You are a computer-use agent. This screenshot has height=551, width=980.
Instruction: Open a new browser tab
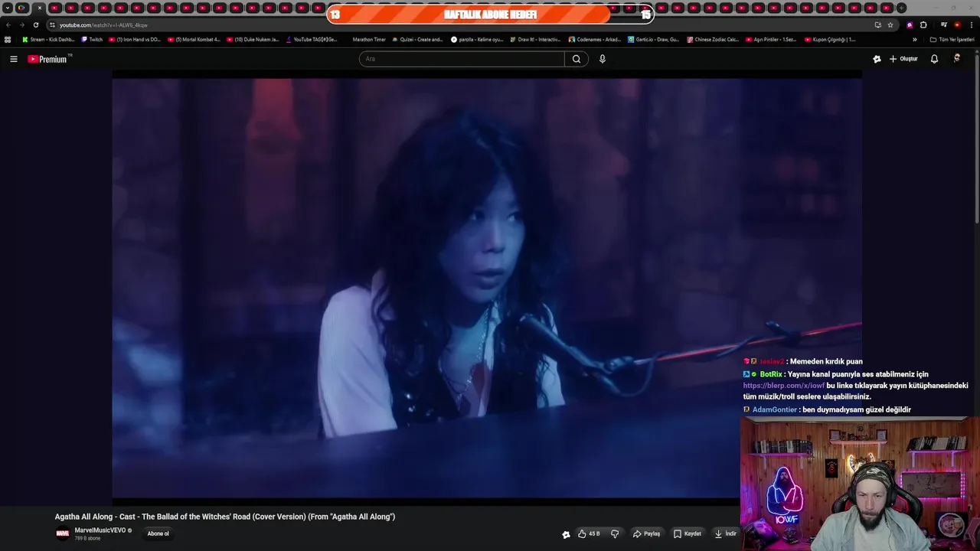click(x=901, y=8)
